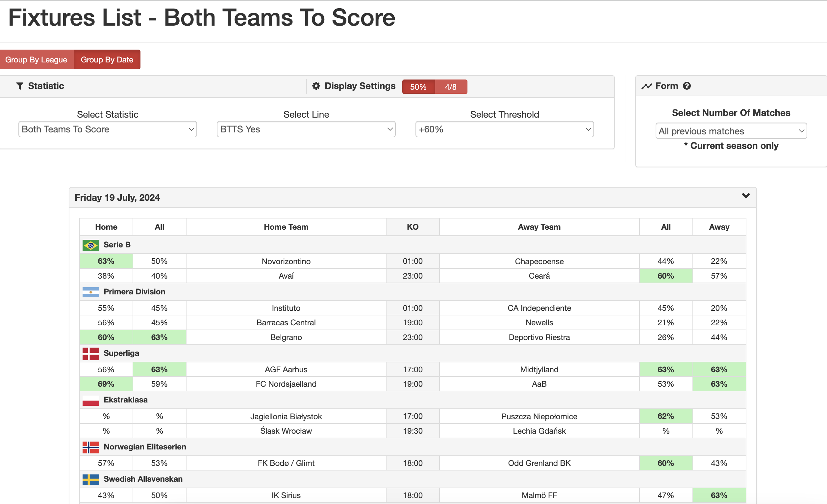Click the Primera Division Argentina flag icon
This screenshot has height=504, width=827.
pyautogui.click(x=90, y=292)
